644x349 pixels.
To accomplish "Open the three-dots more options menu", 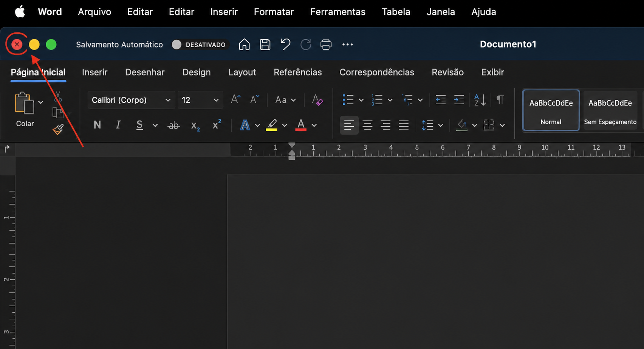I will [x=347, y=45].
